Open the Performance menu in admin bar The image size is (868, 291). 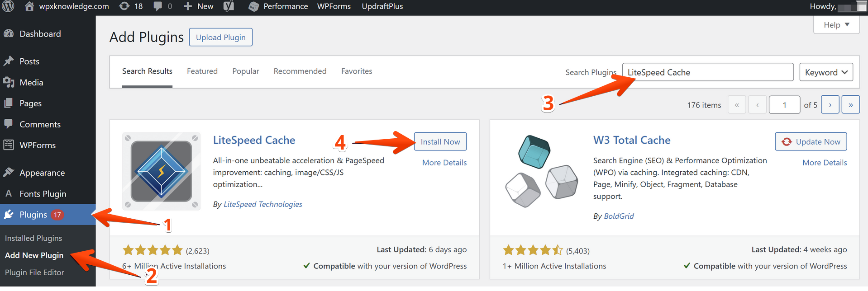(x=278, y=6)
